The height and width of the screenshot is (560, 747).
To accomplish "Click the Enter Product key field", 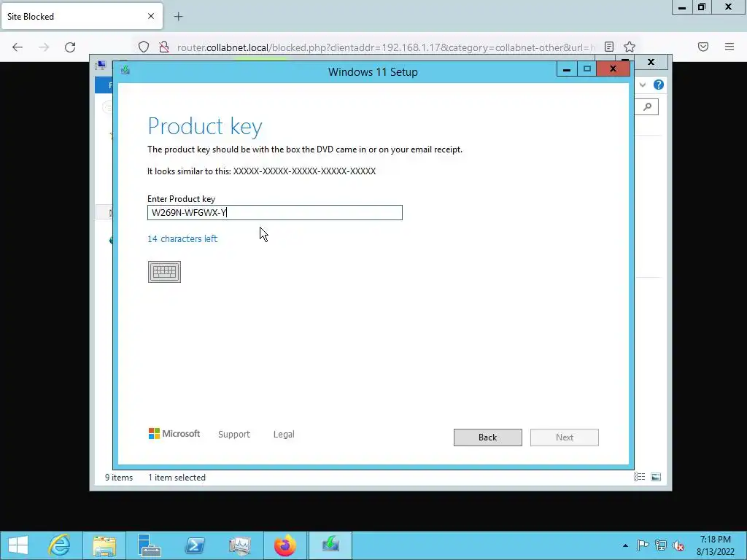I will (275, 212).
